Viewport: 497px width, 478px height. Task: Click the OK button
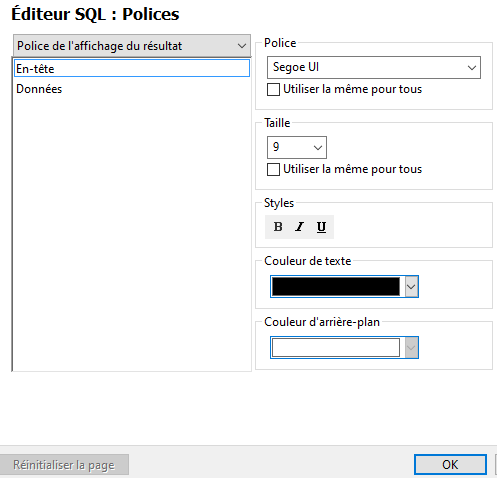[450, 464]
